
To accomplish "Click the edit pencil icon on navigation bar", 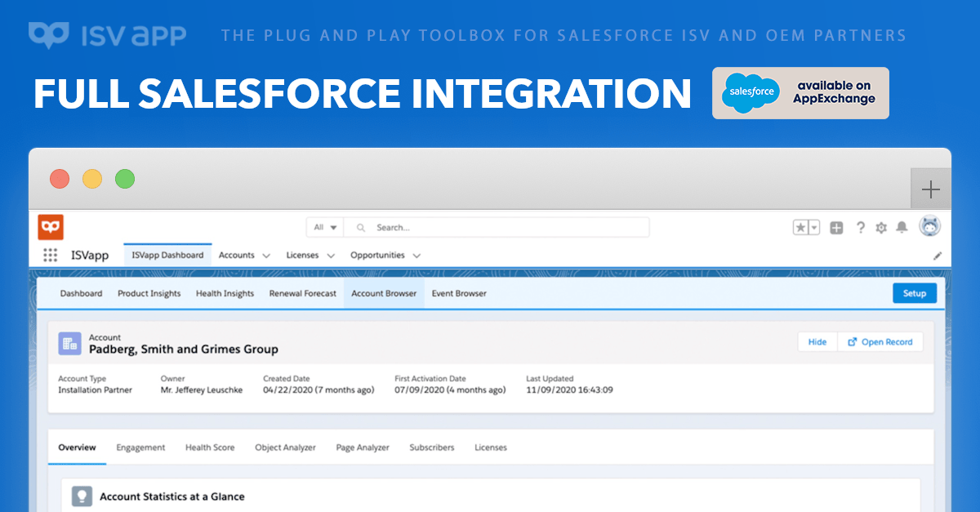I will 938,255.
